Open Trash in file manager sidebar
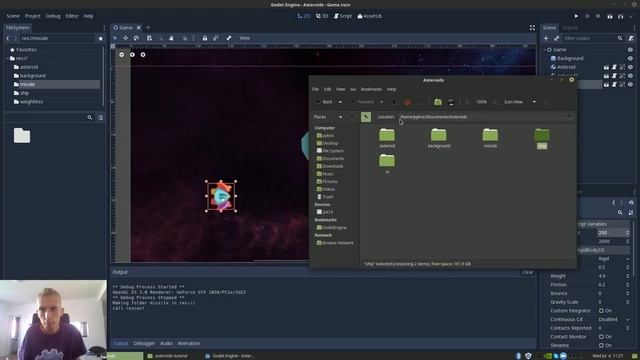The image size is (640, 360). 325,197
